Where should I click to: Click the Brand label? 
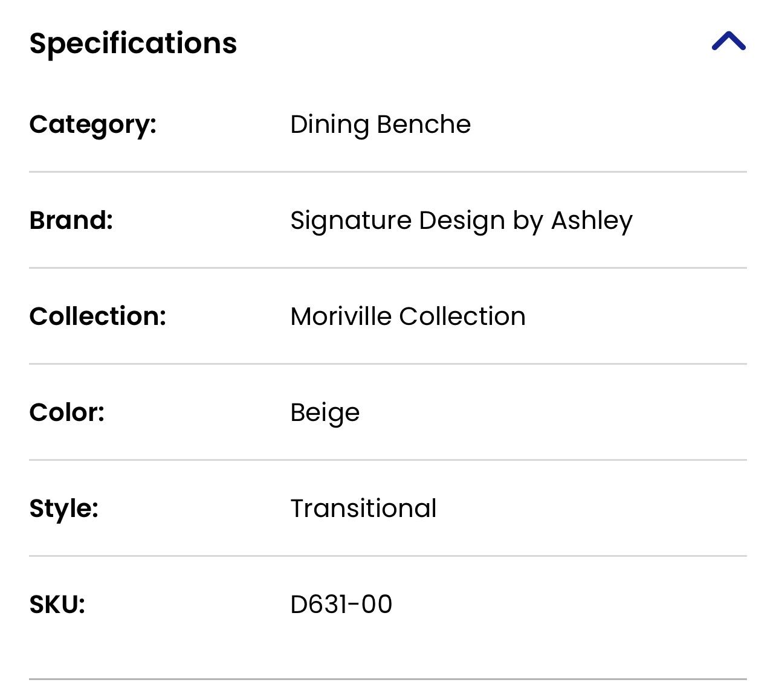(x=71, y=220)
